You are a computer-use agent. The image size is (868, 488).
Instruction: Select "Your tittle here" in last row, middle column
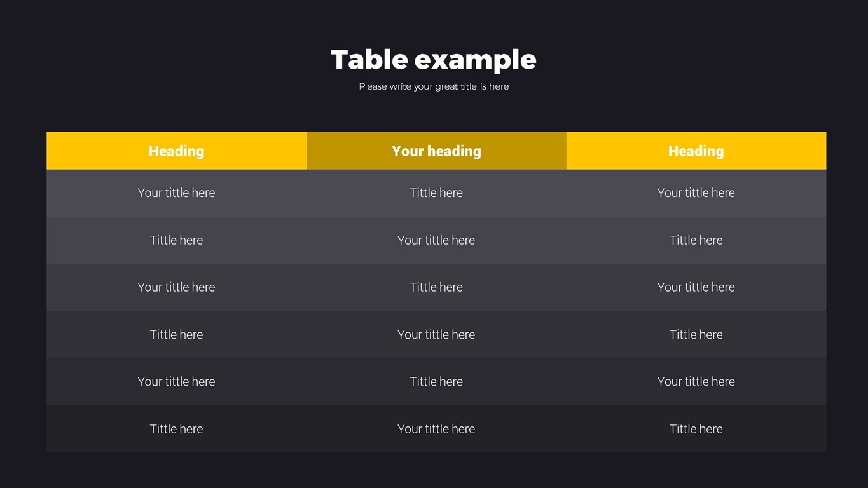click(436, 429)
